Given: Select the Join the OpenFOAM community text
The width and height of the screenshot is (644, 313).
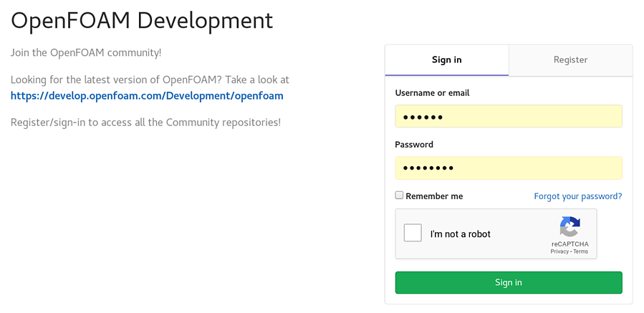Looking at the screenshot, I should (x=86, y=53).
